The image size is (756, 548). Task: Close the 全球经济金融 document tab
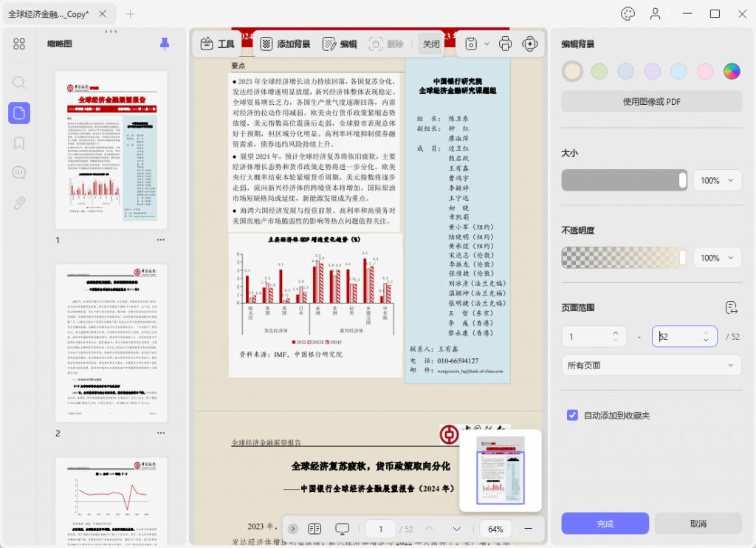(x=103, y=14)
